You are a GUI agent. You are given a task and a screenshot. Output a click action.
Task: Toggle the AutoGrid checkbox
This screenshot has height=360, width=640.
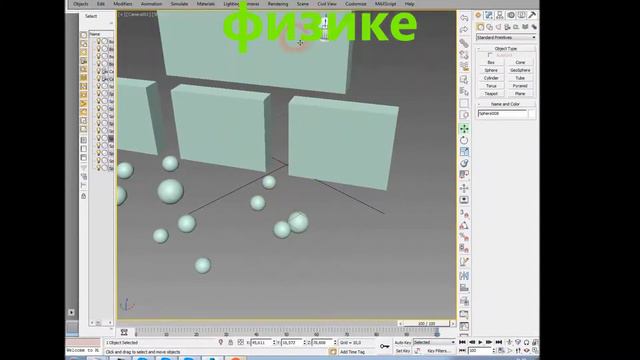click(490, 55)
